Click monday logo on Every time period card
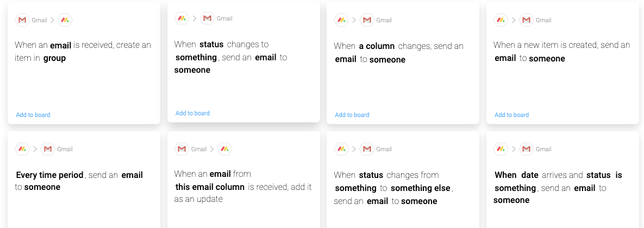Image resolution: width=644 pixels, height=228 pixels. 22,149
